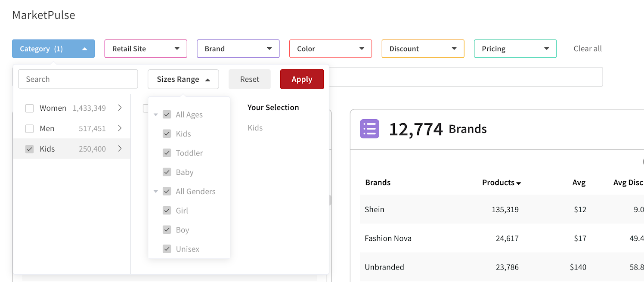
Task: Expand the Men subcategories chevron
Action: pos(120,128)
